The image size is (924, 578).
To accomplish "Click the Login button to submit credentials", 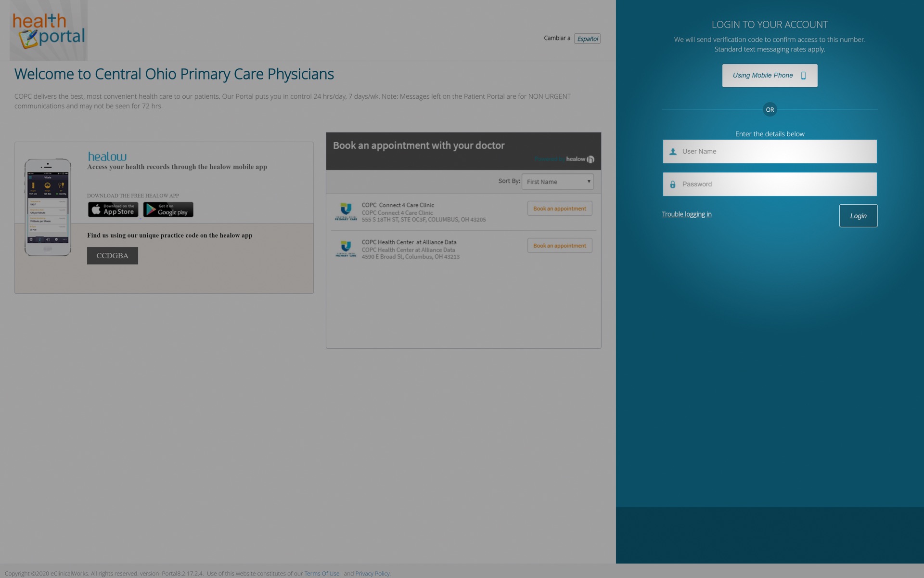I will (x=858, y=215).
